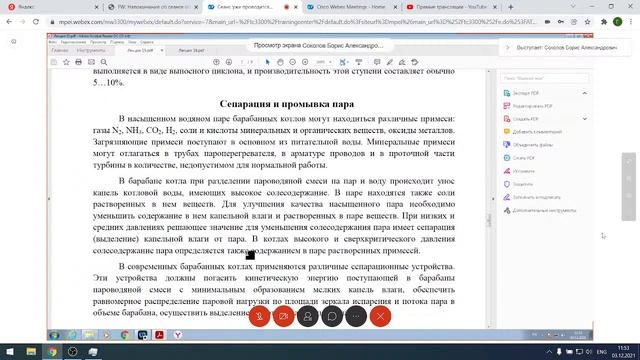The image size is (640, 360).
Task: Click the 'Сепарация и промывка пара' heading
Action: (x=287, y=104)
